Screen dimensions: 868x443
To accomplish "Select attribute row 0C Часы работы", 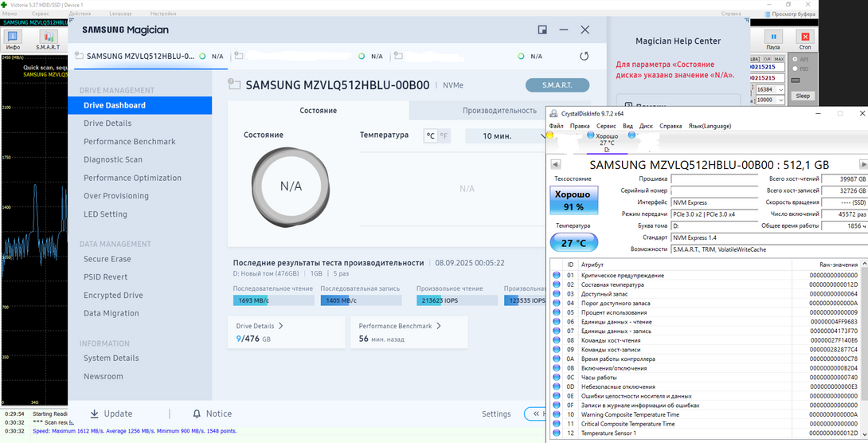I will (706, 377).
